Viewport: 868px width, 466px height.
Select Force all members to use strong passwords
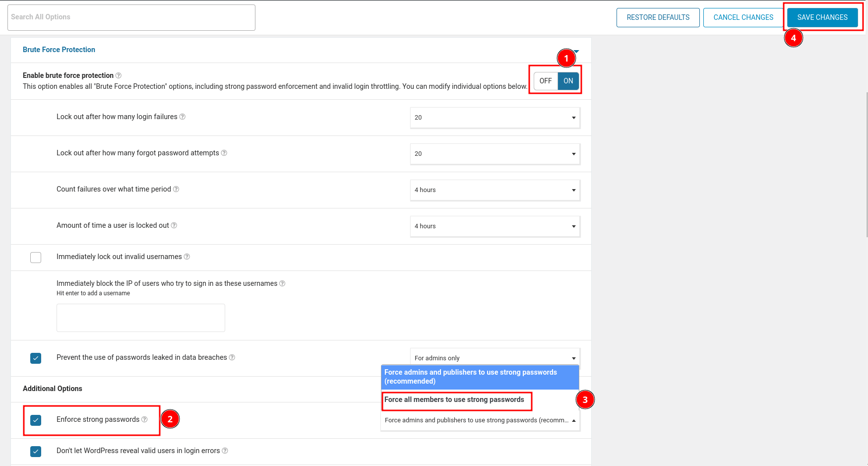pyautogui.click(x=454, y=400)
